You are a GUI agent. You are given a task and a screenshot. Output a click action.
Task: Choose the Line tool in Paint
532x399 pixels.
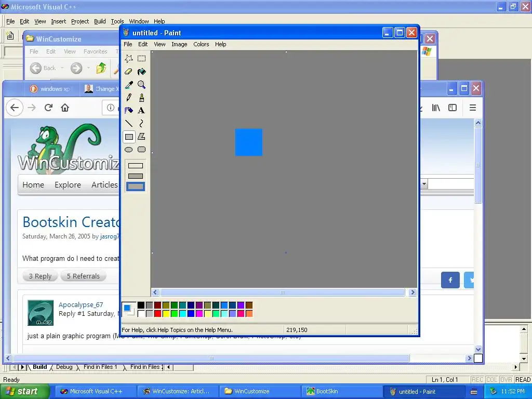tap(129, 123)
